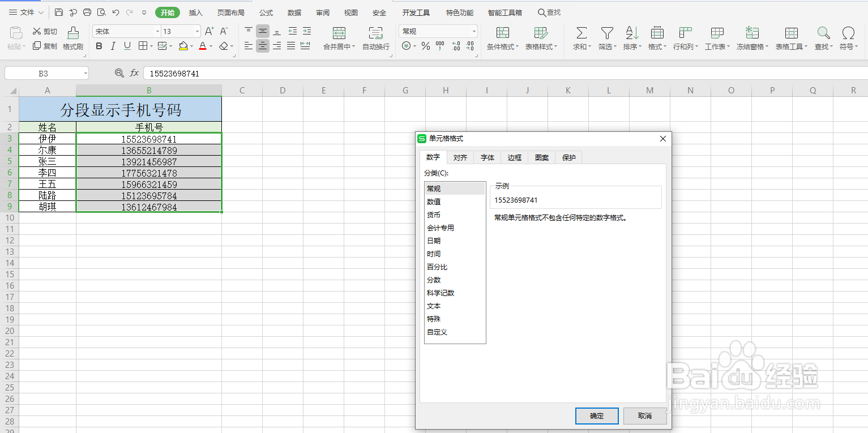Click the Merge and Center (合并居中) icon
The width and height of the screenshot is (868, 433).
[339, 33]
